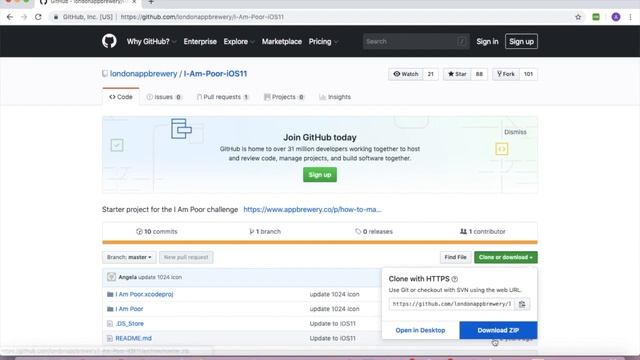Reload the page with the refresh icon

[x=38, y=17]
